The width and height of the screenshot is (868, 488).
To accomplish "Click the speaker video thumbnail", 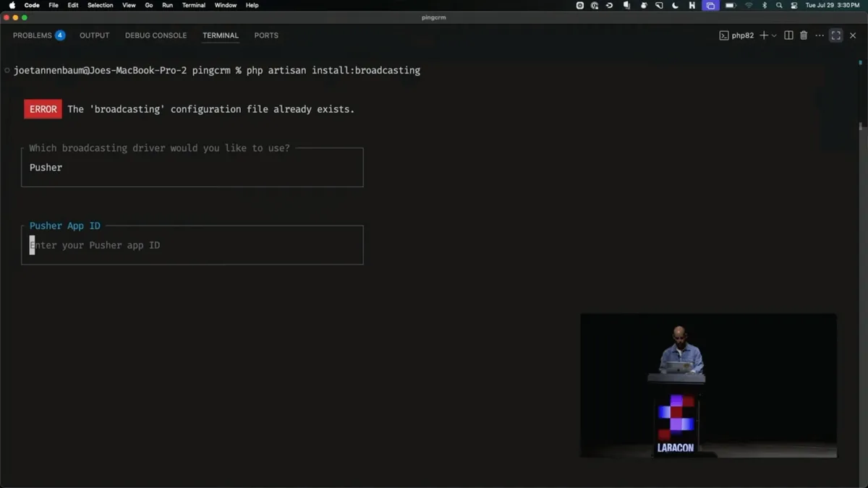I will click(x=708, y=385).
